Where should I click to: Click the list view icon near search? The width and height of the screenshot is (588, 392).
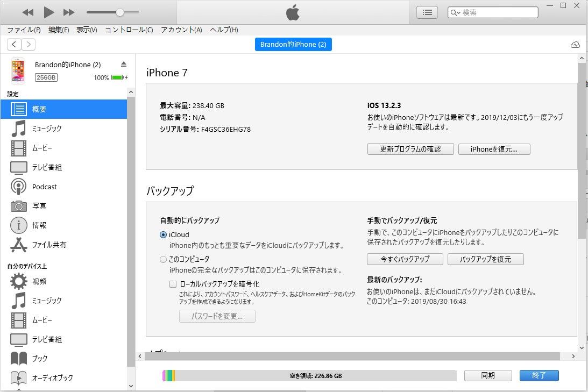pos(427,12)
